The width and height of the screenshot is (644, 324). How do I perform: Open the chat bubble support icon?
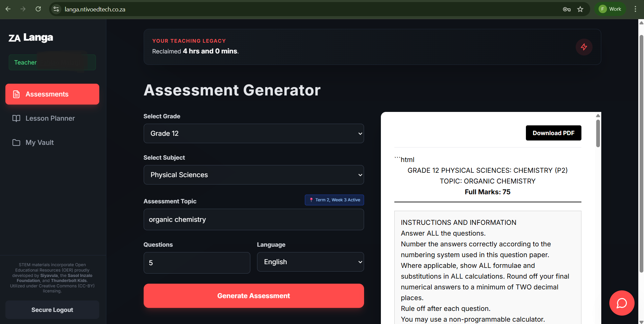(x=622, y=303)
